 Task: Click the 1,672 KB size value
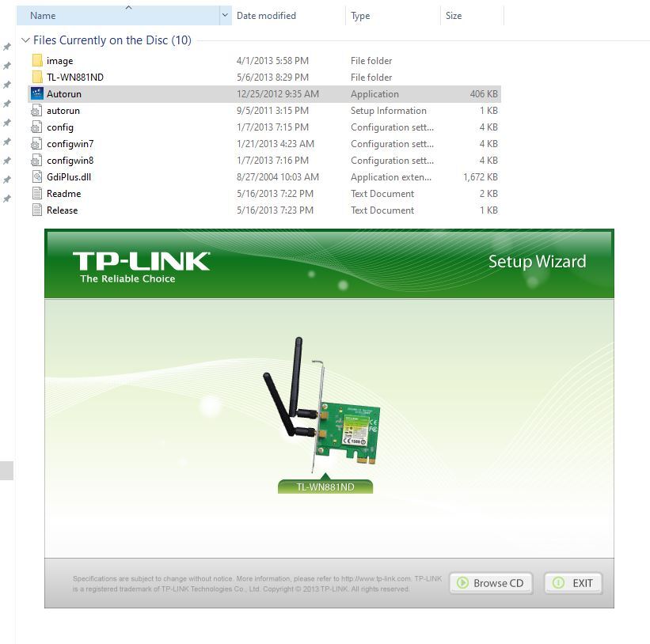(481, 177)
